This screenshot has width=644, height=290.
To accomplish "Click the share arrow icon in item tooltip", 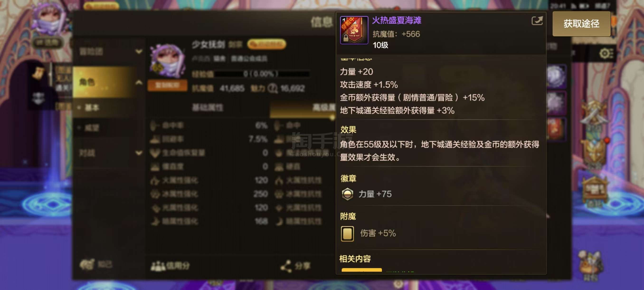I will [x=537, y=20].
